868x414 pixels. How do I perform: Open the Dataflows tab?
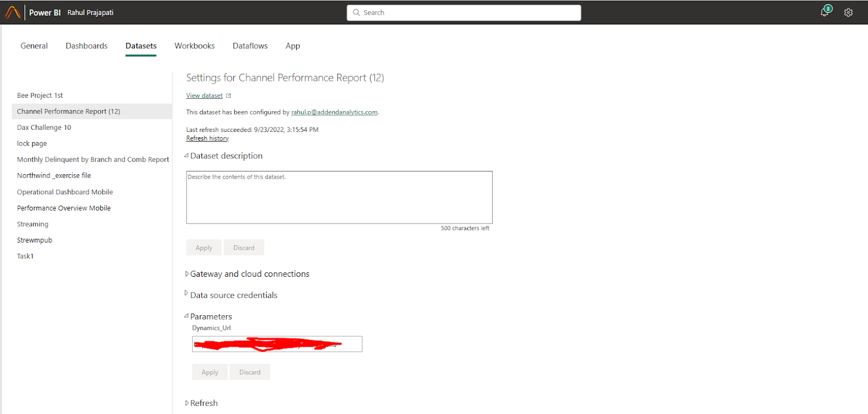coord(250,46)
